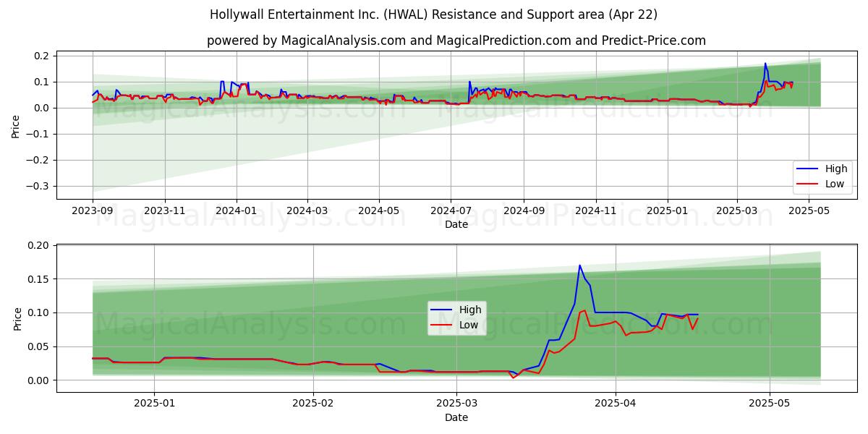
Task: Click the blue High price peak in bottom chart
Action: (579, 265)
